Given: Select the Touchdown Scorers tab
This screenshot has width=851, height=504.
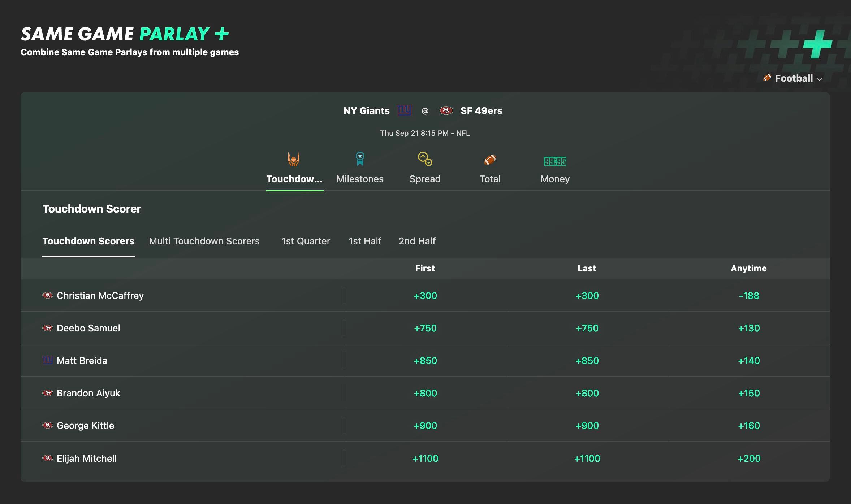Looking at the screenshot, I should tap(88, 240).
